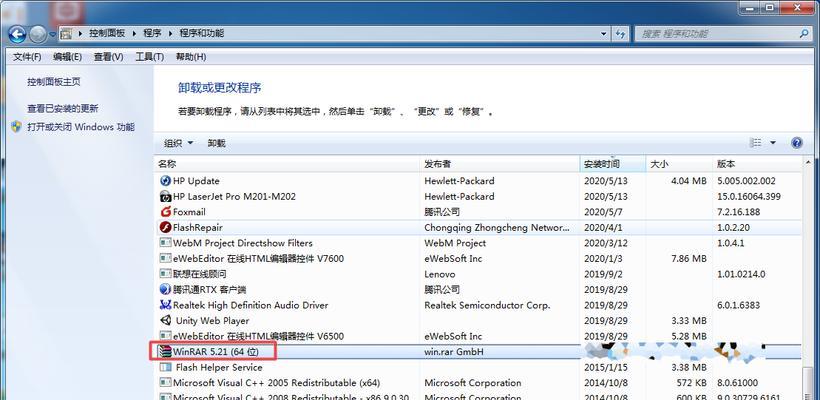The height and width of the screenshot is (400, 820).
Task: Click publisher Realtek Semiconductor Corp. cell
Action: (x=487, y=305)
